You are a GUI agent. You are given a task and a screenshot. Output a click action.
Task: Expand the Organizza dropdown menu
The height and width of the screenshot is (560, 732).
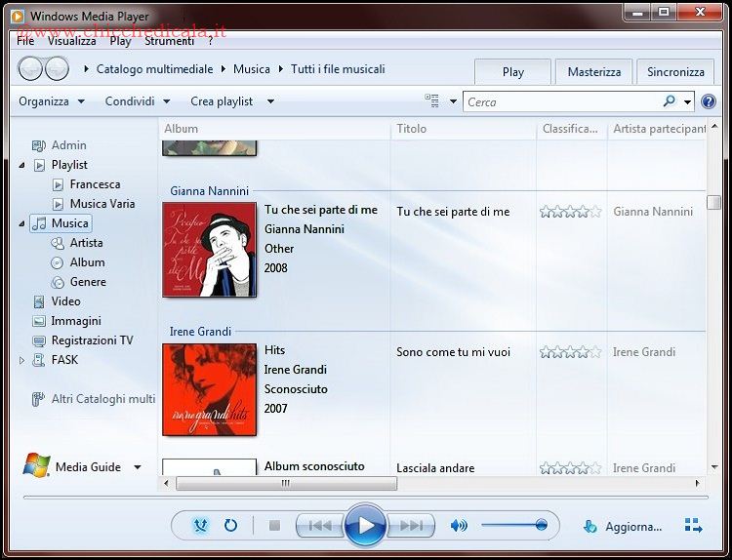52,101
